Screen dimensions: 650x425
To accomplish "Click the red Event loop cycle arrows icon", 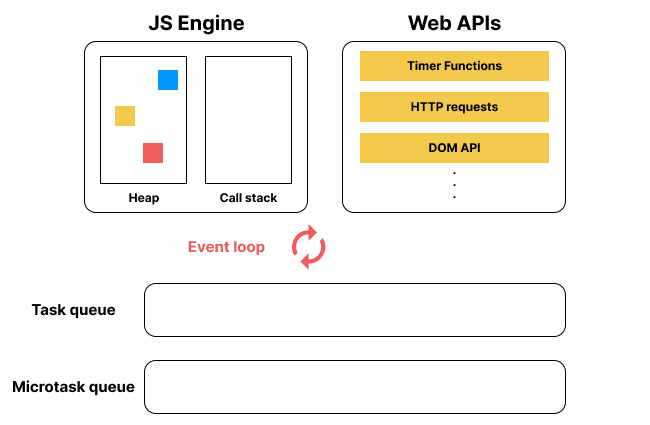I will (x=309, y=247).
